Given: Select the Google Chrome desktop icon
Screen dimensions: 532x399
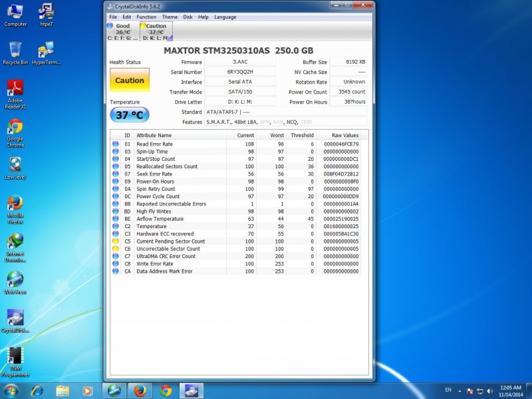Looking at the screenshot, I should coord(15,133).
